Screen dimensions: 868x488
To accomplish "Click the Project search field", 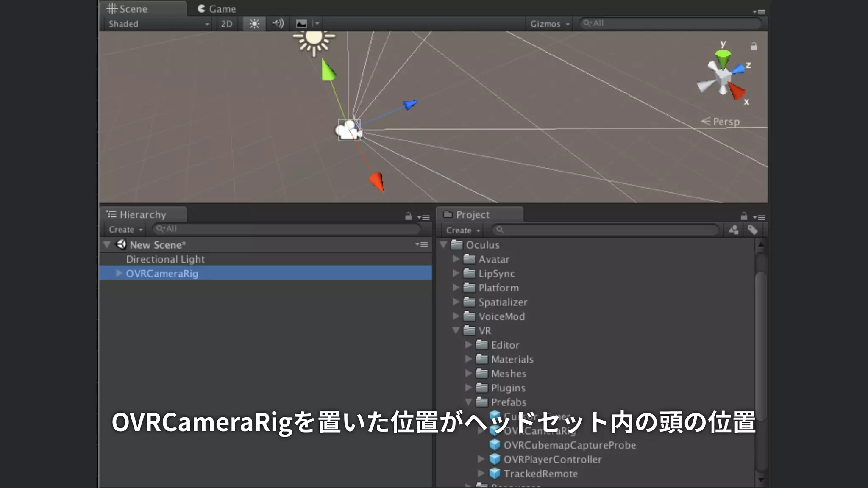I will [x=605, y=230].
